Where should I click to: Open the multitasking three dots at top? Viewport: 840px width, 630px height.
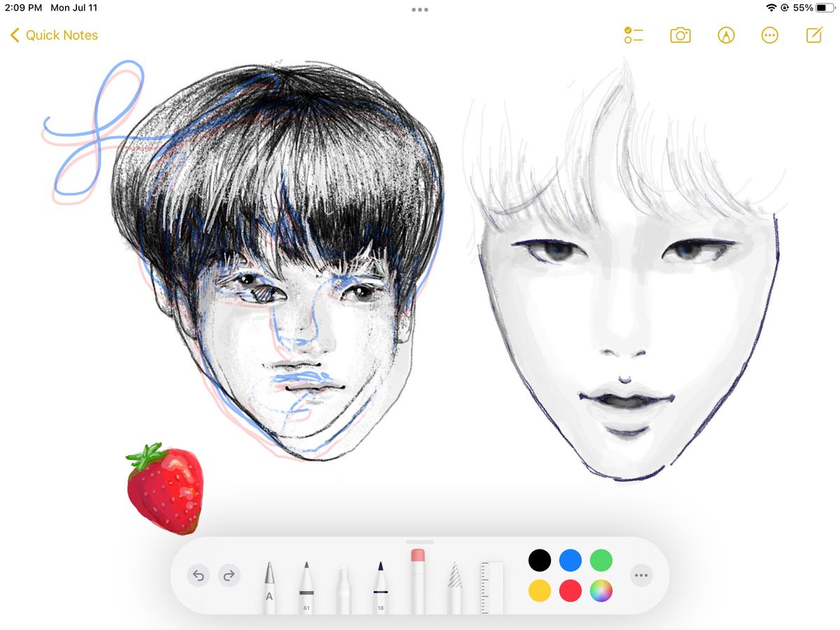(x=420, y=10)
